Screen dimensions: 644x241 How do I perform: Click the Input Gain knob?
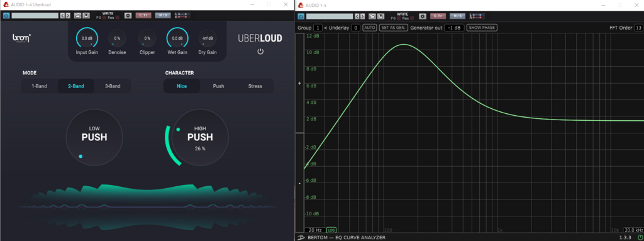coord(87,38)
